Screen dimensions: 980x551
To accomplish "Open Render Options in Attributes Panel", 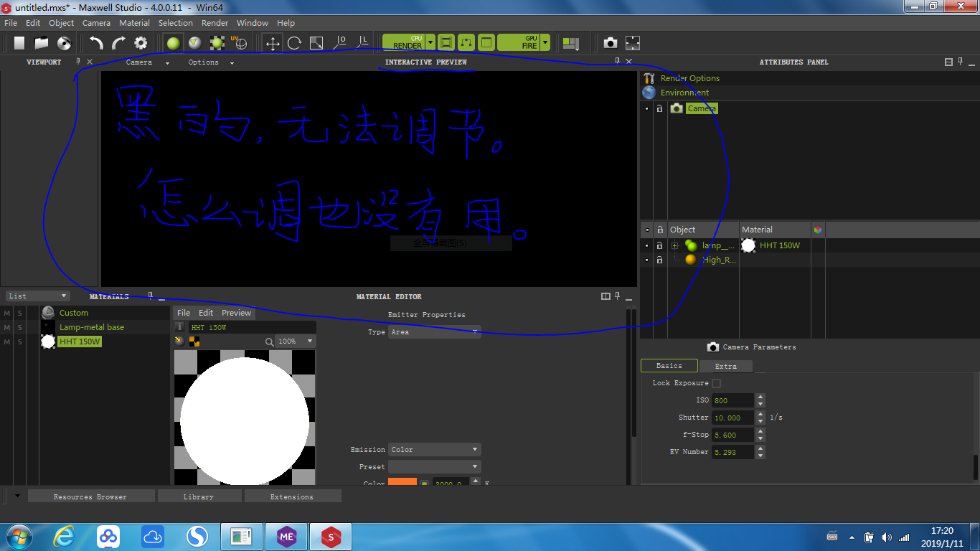I will (x=689, y=78).
